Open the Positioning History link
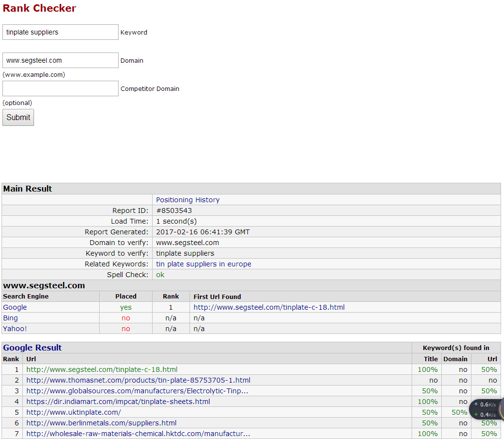This screenshot has height=439, width=504. tap(188, 200)
